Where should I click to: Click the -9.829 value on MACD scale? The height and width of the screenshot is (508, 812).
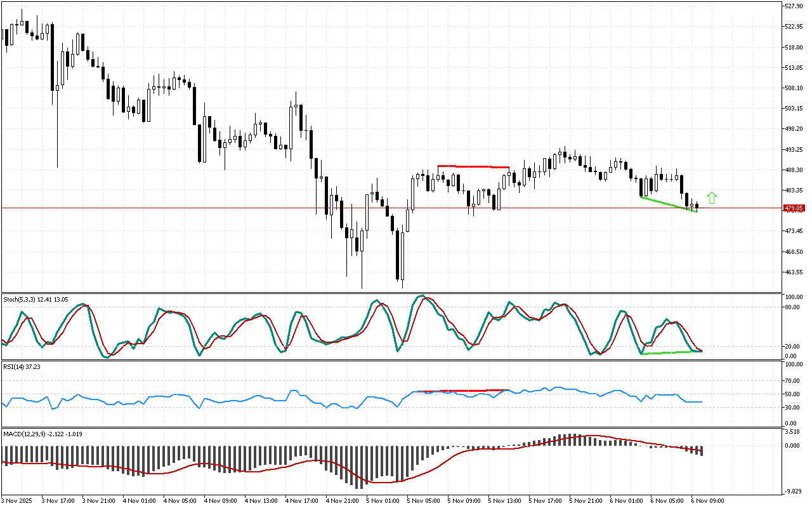point(794,491)
